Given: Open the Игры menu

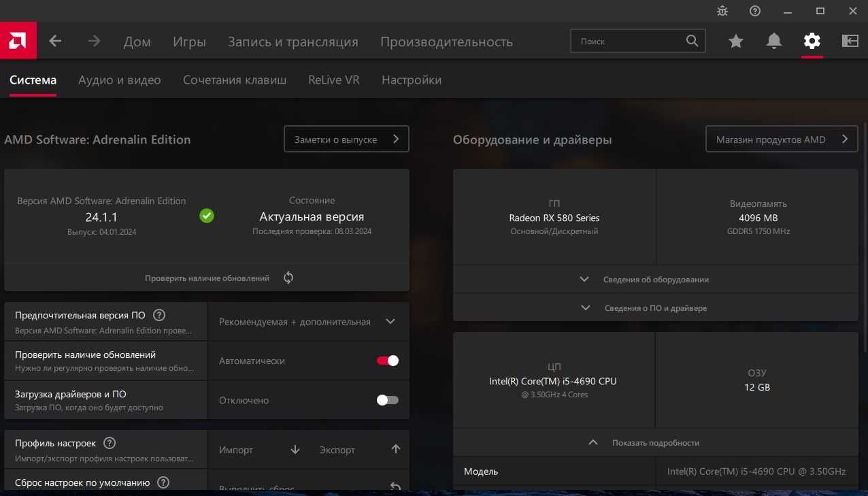Looking at the screenshot, I should [189, 42].
